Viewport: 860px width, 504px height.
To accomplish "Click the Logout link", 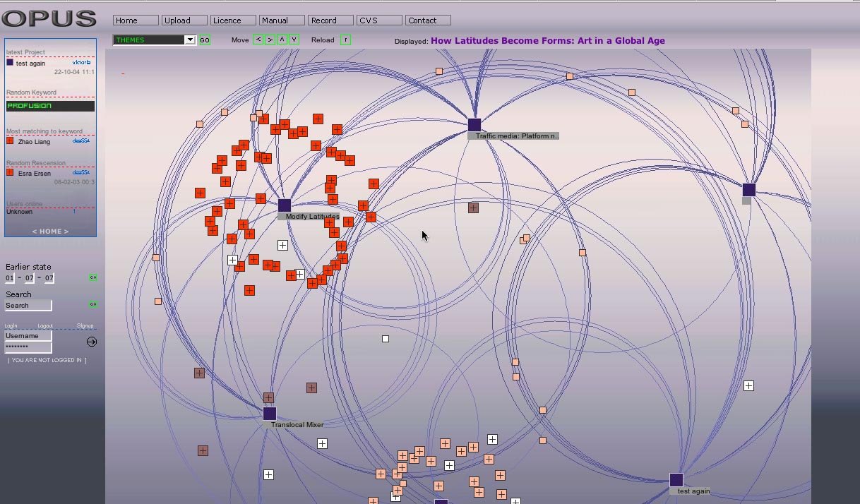I will click(45, 326).
